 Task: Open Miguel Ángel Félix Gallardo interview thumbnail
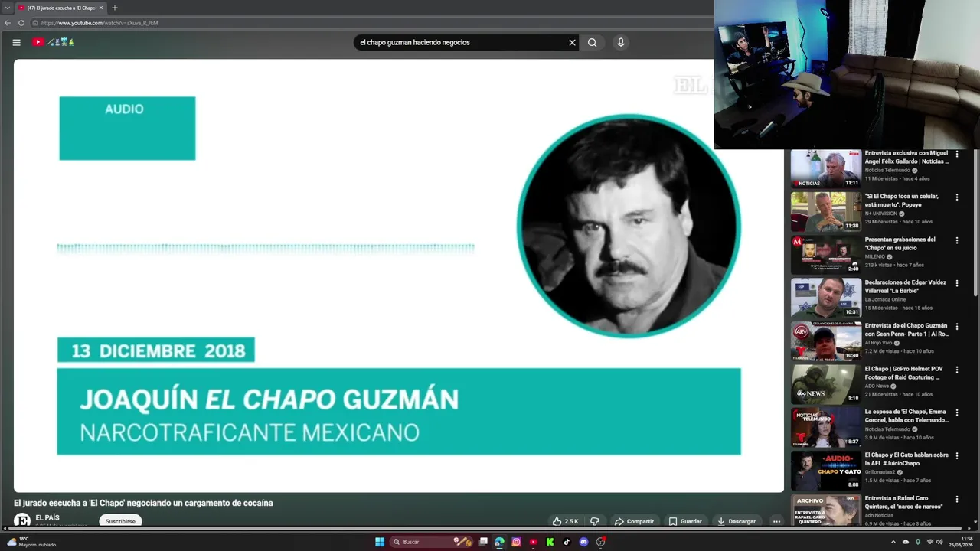click(825, 168)
